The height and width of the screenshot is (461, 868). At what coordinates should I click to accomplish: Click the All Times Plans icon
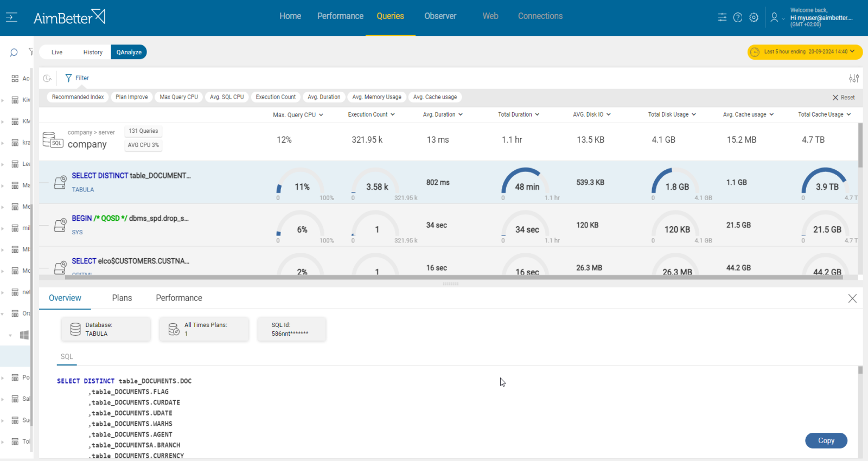(x=174, y=329)
